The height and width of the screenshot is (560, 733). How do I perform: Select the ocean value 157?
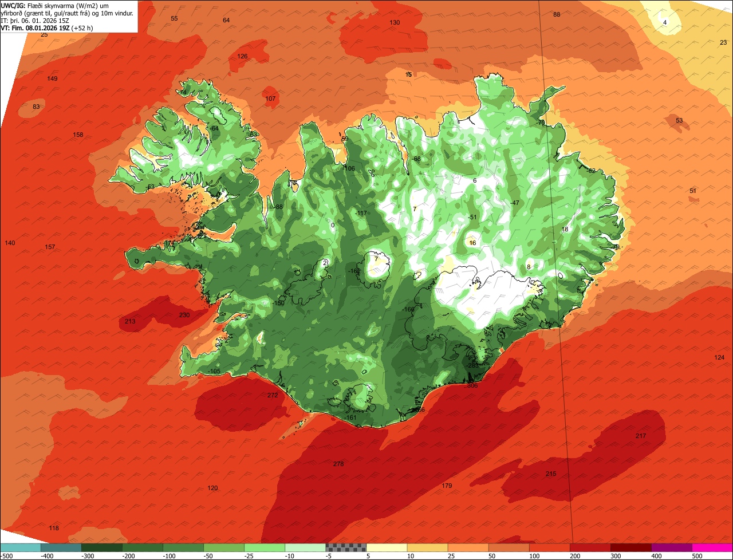tap(50, 247)
